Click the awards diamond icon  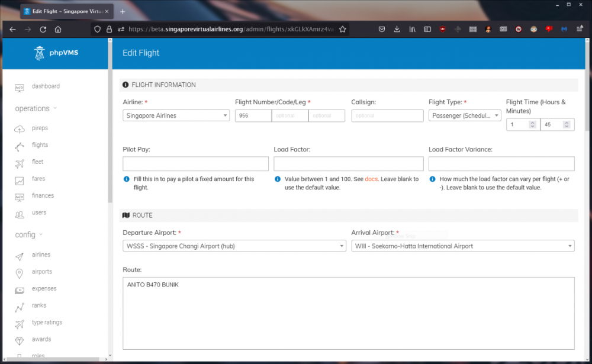pyautogui.click(x=20, y=340)
